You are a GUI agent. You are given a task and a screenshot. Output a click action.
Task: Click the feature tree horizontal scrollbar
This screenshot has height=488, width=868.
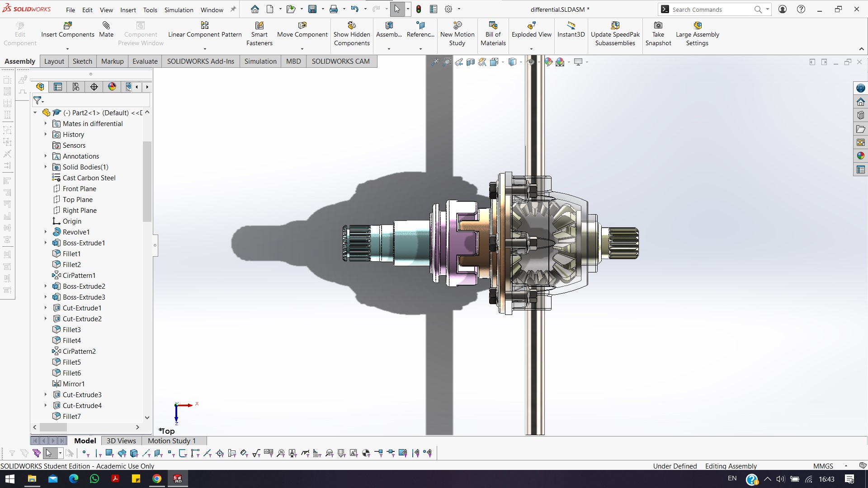53,427
